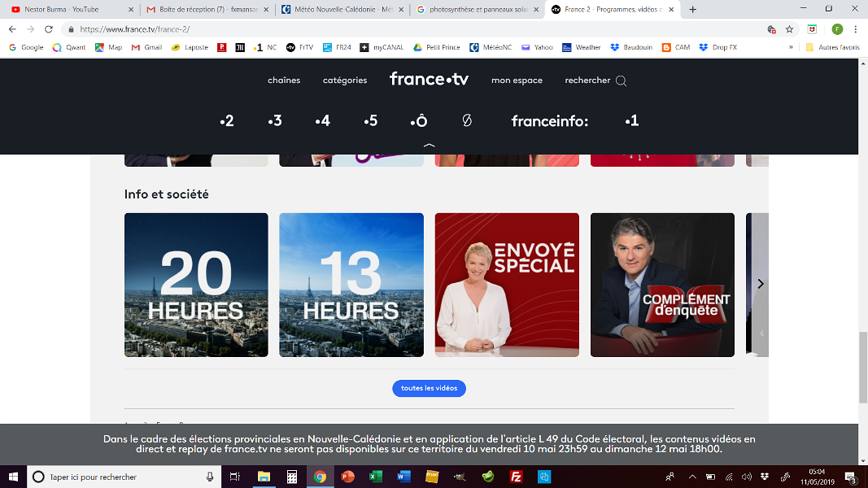Image resolution: width=868 pixels, height=488 pixels.
Task: Open the 13 Heures program thumbnail
Action: point(351,285)
